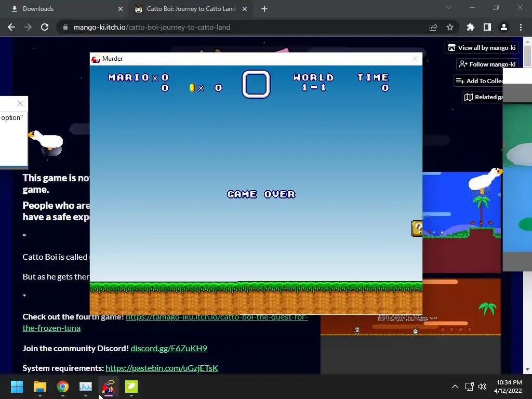View site security lock info
Screen dimensions: 532x399
pyautogui.click(x=65, y=27)
